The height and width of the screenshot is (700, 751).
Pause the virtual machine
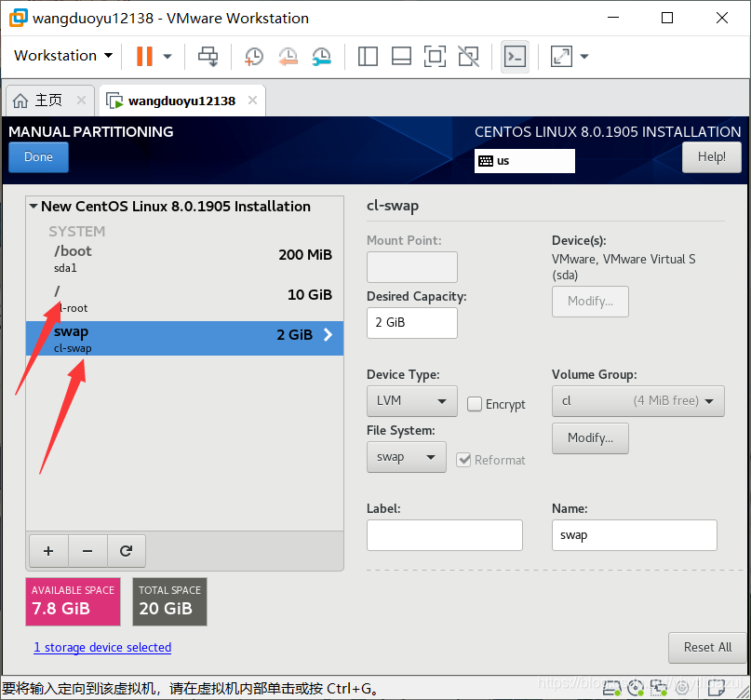point(144,56)
